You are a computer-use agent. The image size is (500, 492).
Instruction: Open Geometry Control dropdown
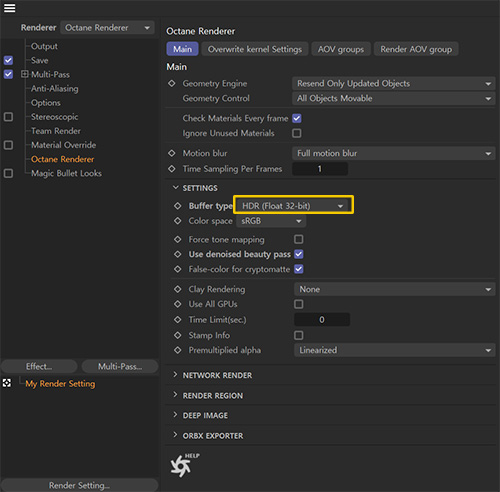pos(394,98)
